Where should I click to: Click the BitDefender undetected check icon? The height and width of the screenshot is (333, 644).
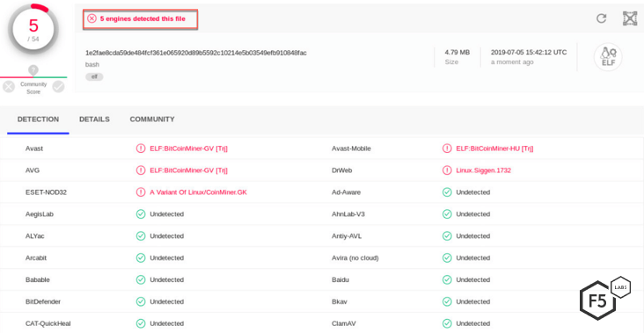141,301
